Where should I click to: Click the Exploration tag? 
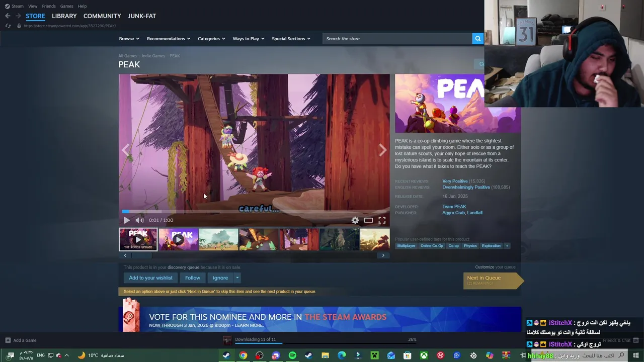[x=491, y=246]
